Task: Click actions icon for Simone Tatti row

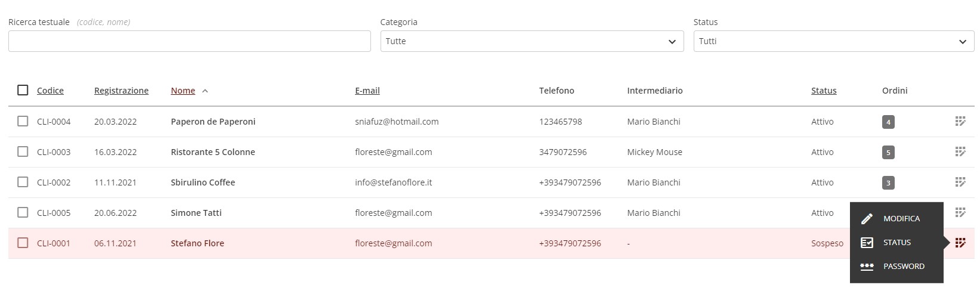Action: [x=960, y=213]
